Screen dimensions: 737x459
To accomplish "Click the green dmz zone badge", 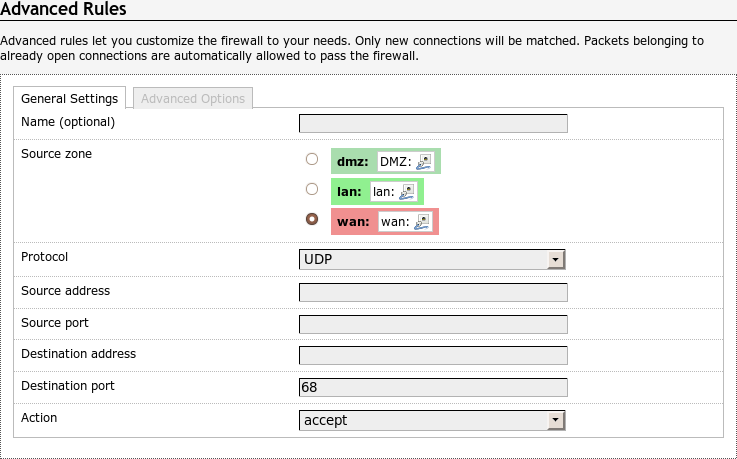I will (351, 162).
